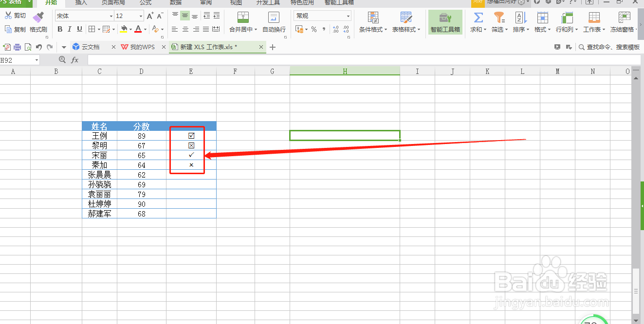Toggle align text left
Image resolution: width=644 pixels, height=324 pixels.
pyautogui.click(x=175, y=30)
